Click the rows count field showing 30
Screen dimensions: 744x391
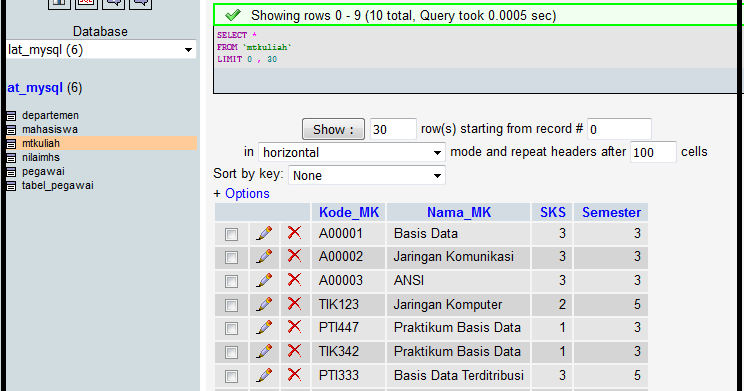(x=393, y=129)
